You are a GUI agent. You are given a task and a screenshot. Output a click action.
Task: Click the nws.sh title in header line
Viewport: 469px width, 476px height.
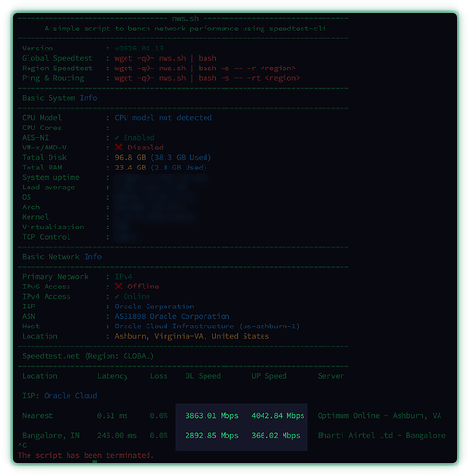pos(186,19)
